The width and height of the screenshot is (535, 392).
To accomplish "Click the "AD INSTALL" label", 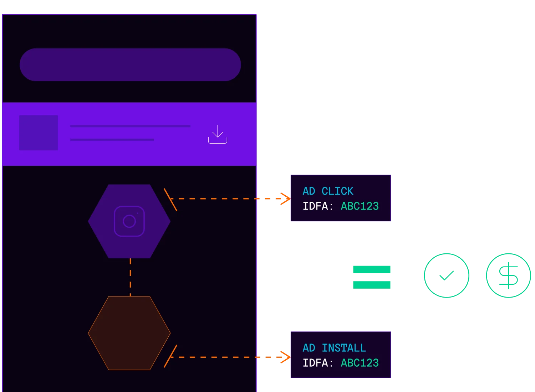I will (335, 348).
